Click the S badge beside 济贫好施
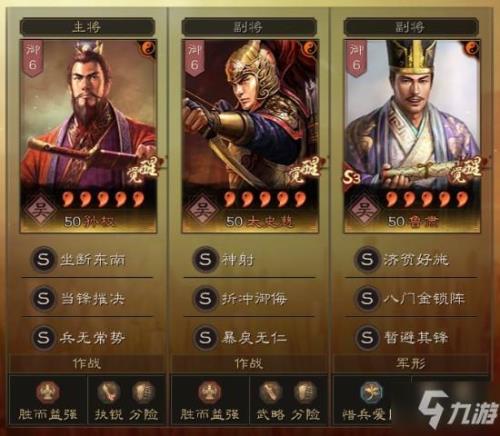Screen dimensions: 500x436 pyautogui.click(x=367, y=259)
